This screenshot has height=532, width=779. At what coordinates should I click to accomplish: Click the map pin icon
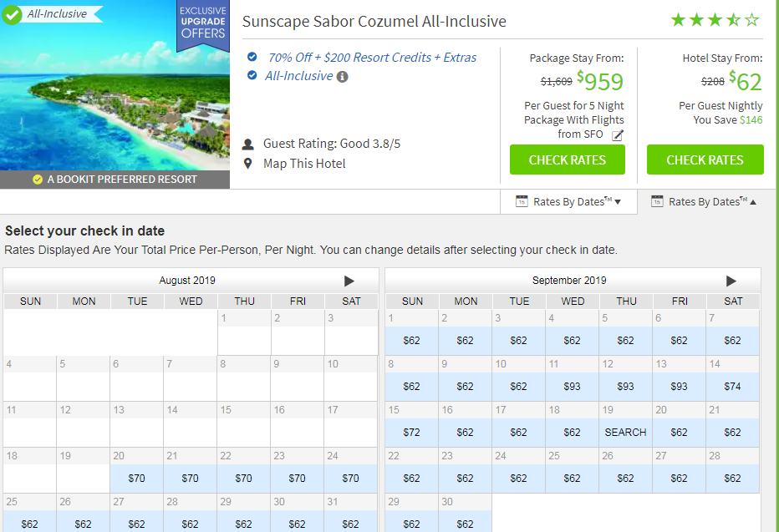click(x=248, y=163)
